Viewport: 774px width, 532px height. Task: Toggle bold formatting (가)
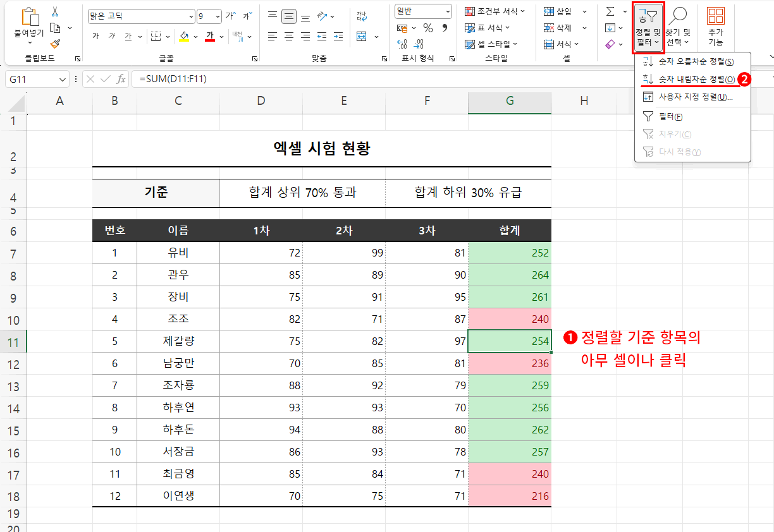point(95,37)
